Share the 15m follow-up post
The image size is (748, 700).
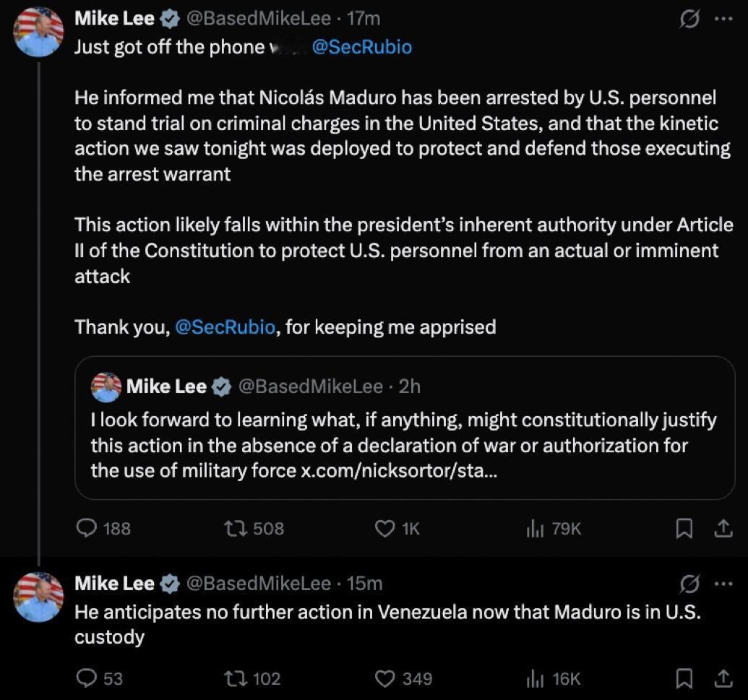pyautogui.click(x=723, y=678)
